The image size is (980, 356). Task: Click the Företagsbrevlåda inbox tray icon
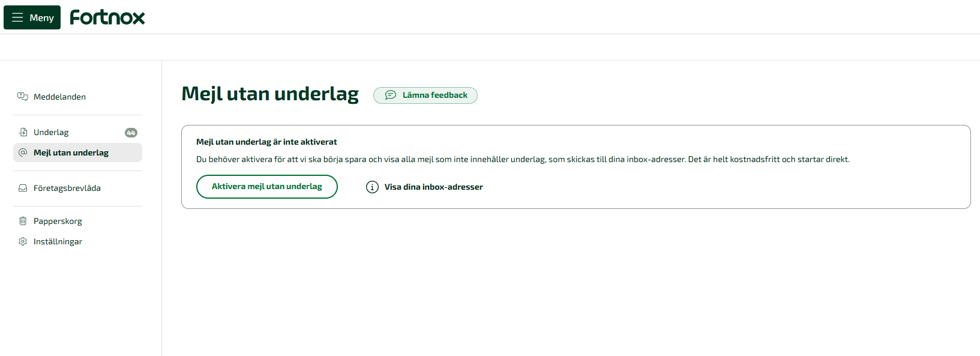23,188
